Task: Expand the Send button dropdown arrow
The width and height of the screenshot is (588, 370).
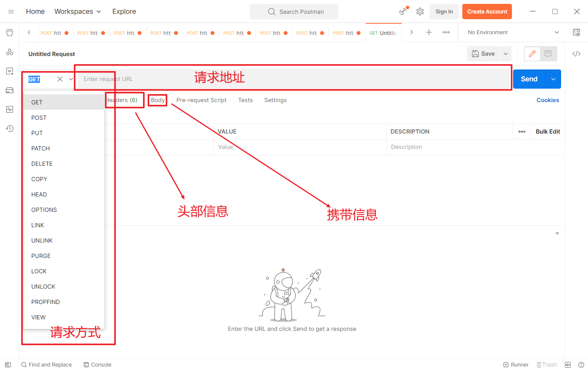Action: click(553, 79)
